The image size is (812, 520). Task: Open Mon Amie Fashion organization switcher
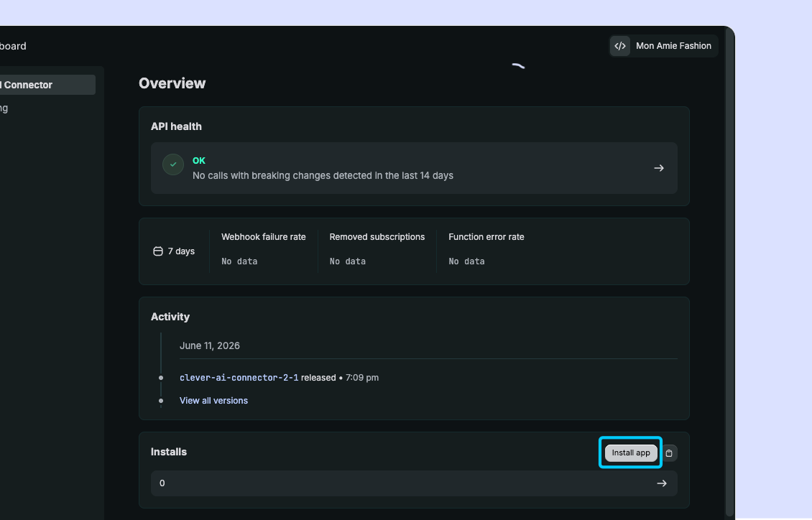pos(663,46)
